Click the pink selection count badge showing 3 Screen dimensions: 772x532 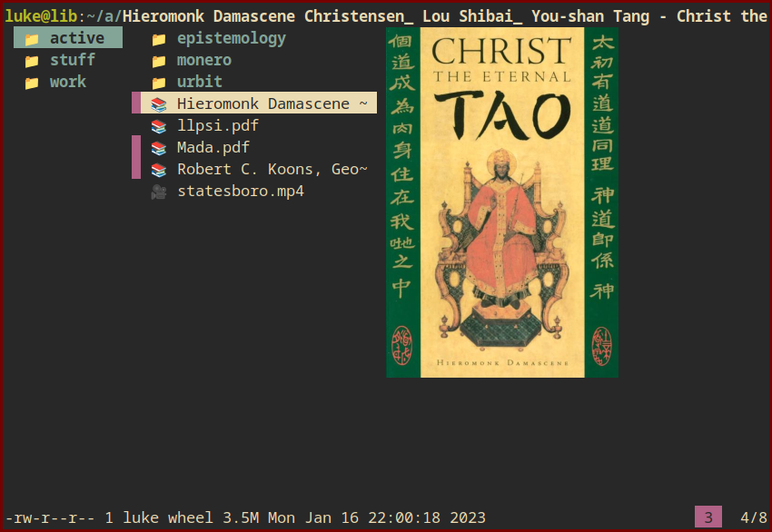click(708, 517)
